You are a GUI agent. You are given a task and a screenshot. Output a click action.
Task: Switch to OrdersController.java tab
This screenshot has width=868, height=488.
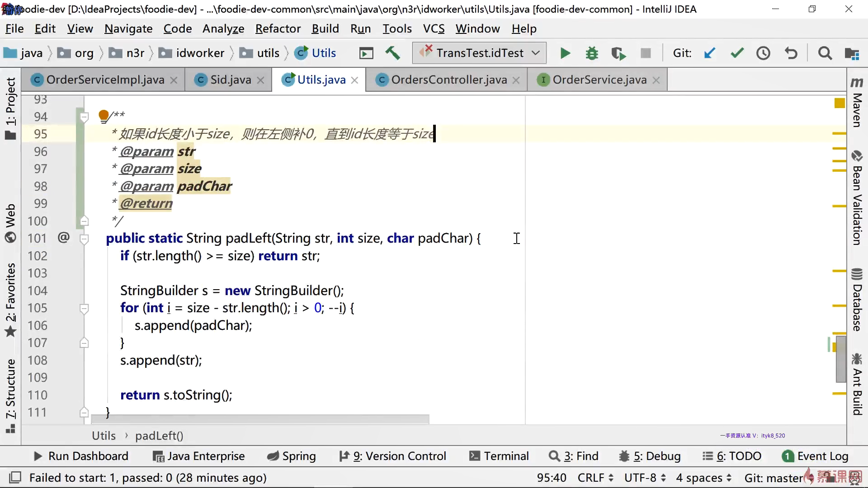tap(448, 80)
